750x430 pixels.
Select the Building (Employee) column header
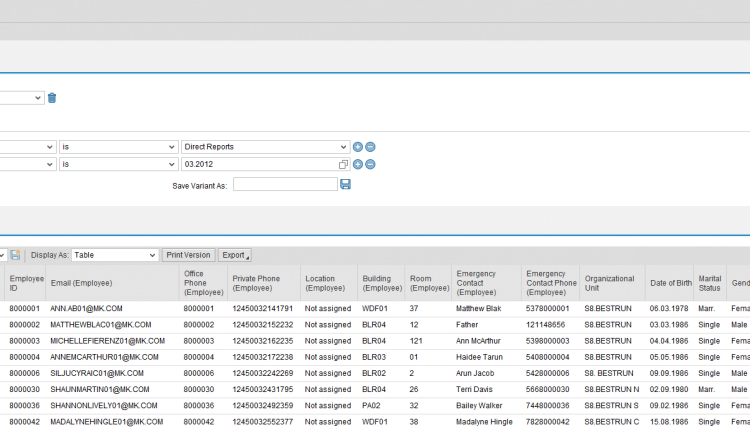click(381, 283)
